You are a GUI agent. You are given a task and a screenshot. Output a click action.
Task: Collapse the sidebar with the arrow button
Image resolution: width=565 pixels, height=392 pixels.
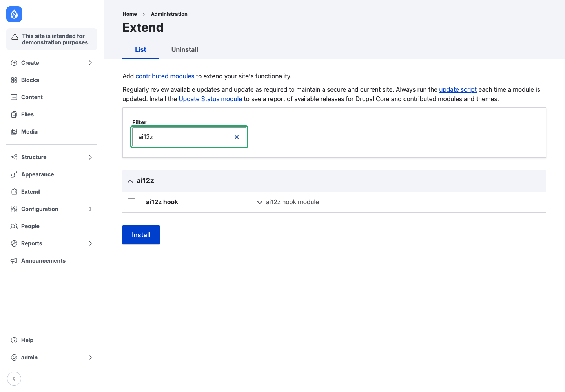point(14,379)
